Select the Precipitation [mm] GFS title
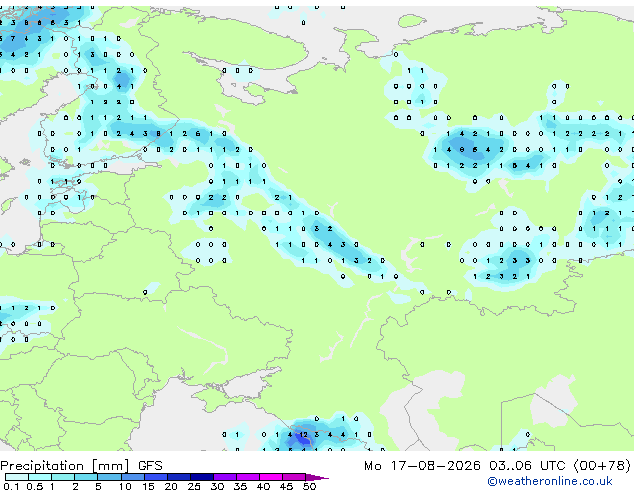 pos(81,466)
